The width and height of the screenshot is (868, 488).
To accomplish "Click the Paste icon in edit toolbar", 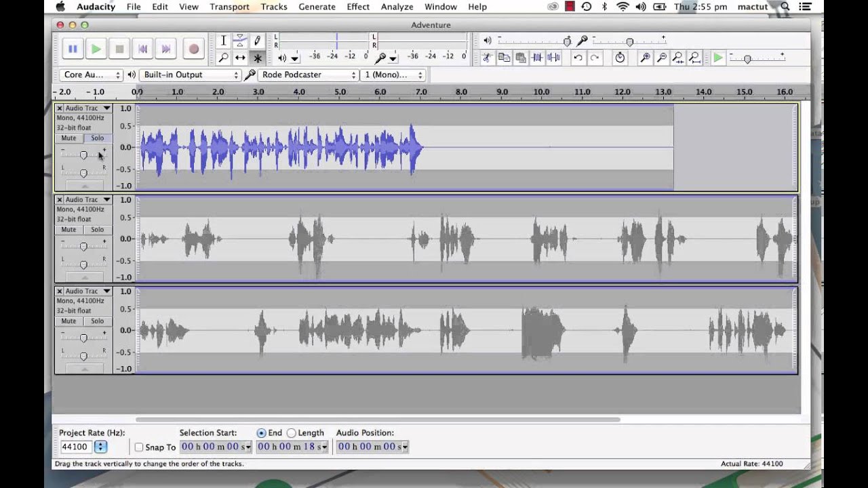I will 521,58.
